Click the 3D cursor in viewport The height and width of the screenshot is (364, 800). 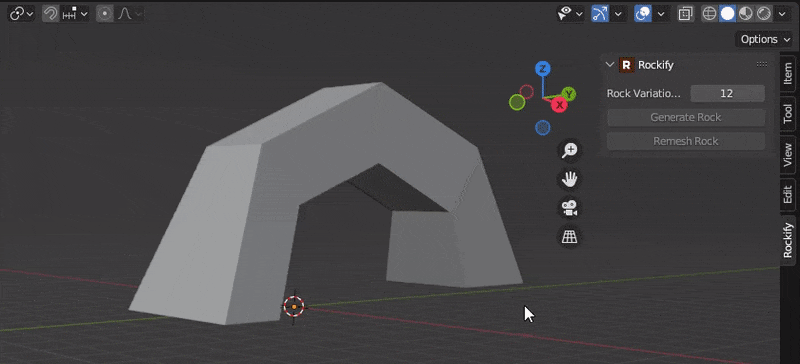click(294, 307)
